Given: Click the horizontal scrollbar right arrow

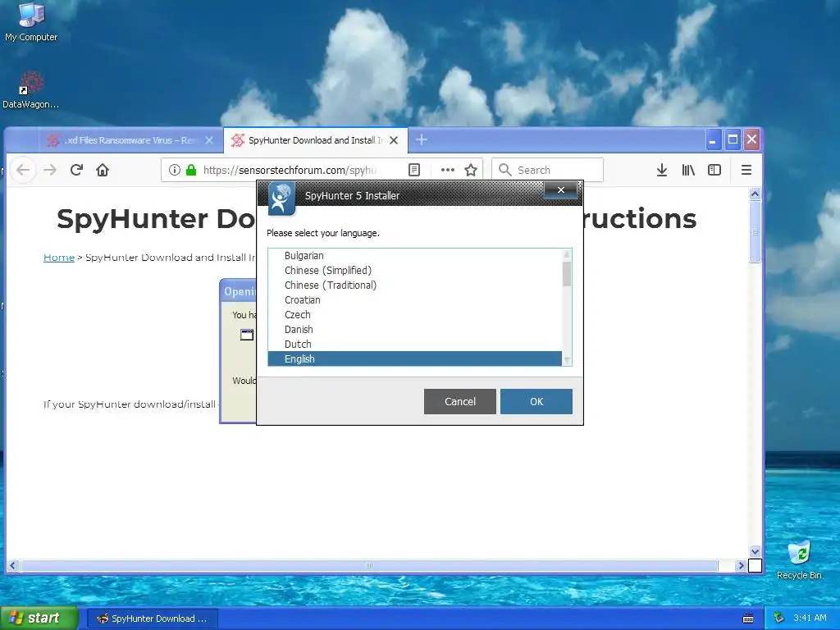Looking at the screenshot, I should pos(741,565).
